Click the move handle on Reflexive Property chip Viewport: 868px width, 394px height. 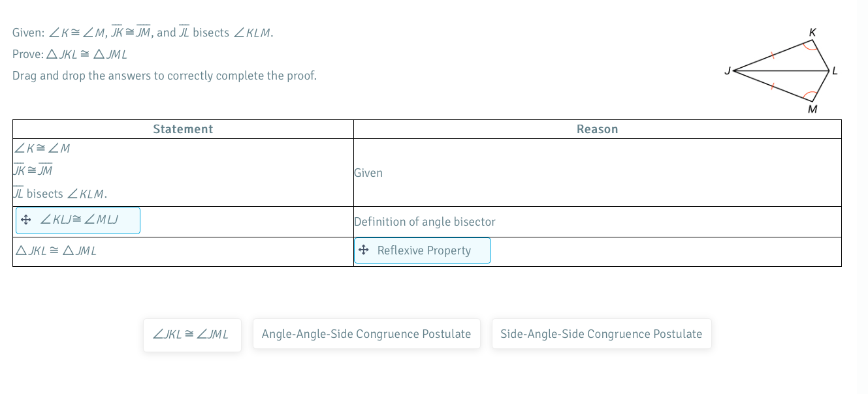[364, 250]
